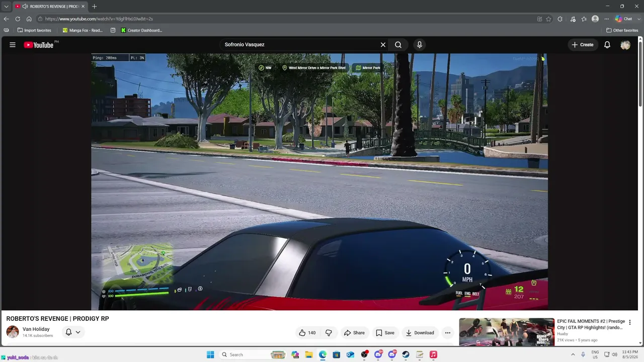Save the video to a playlist
This screenshot has height=362, width=644.
(385, 333)
